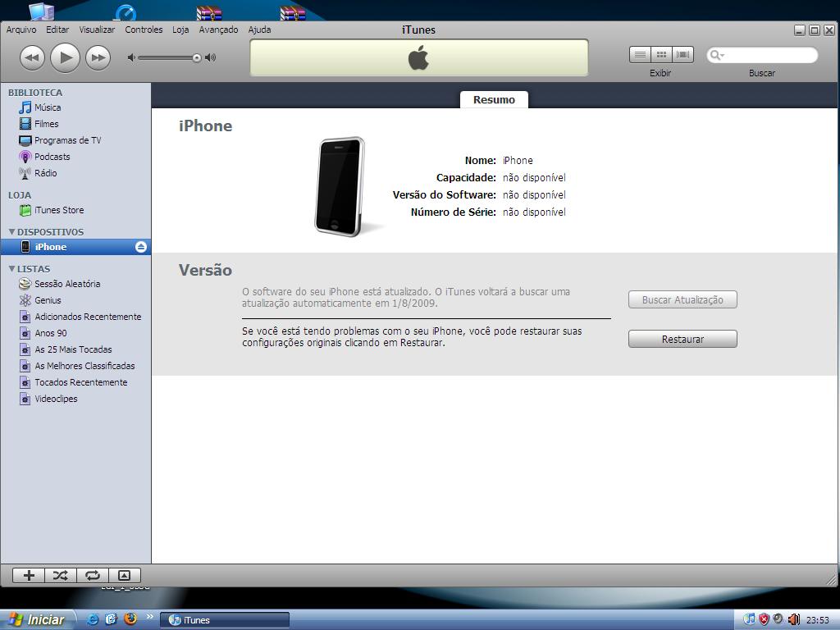Open the Visualizar menu
Image resolution: width=840 pixels, height=630 pixels.
tap(97, 30)
